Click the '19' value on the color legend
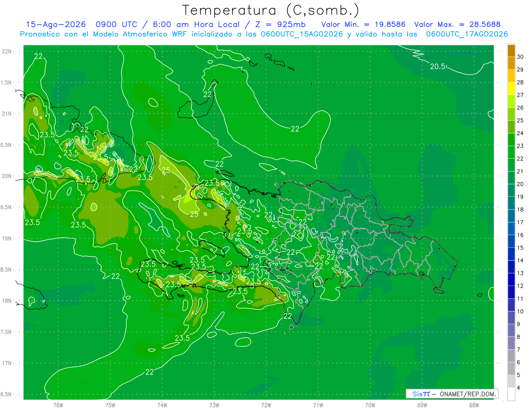Viewport: 532px width, 411px height. coord(520,197)
